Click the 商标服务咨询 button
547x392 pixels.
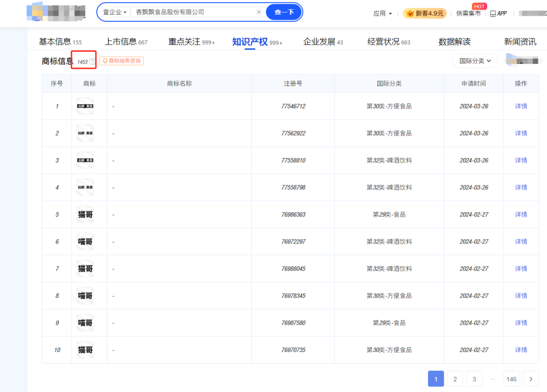pyautogui.click(x=122, y=61)
